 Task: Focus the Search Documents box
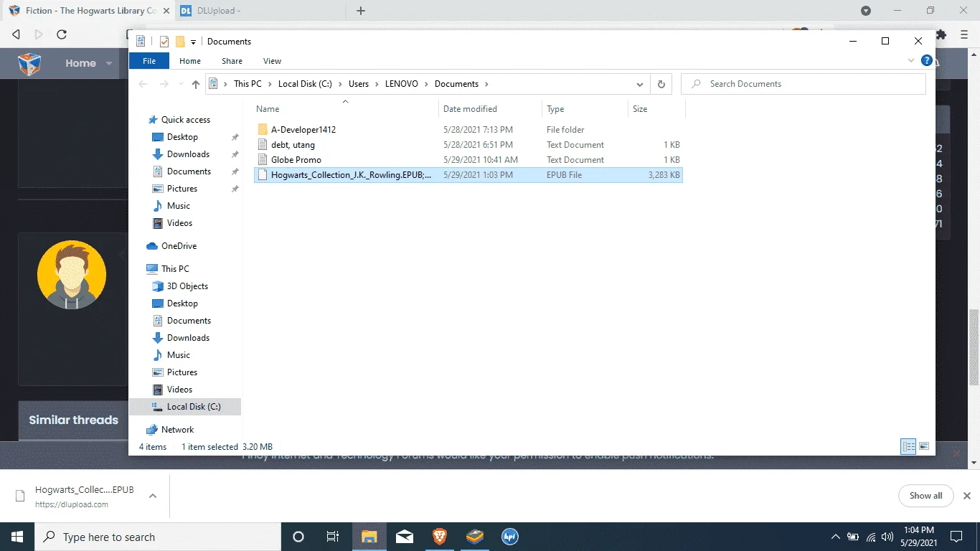point(804,84)
